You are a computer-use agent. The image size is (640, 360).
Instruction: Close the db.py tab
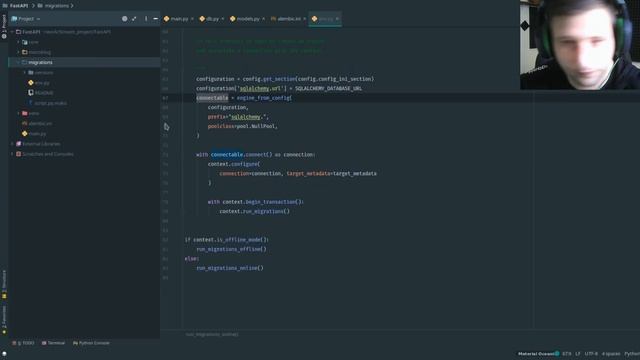pyautogui.click(x=222, y=19)
